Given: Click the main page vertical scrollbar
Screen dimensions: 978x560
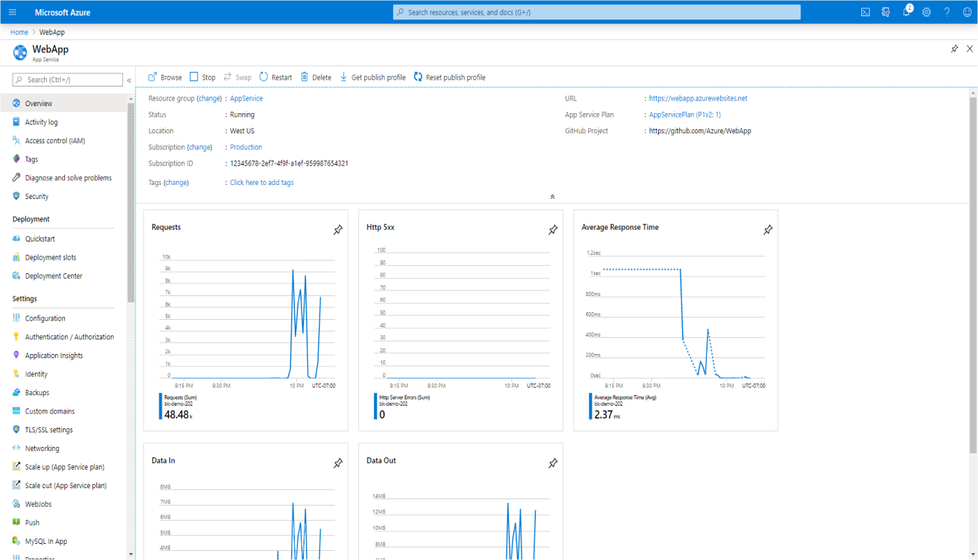Looking at the screenshot, I should click(972, 272).
